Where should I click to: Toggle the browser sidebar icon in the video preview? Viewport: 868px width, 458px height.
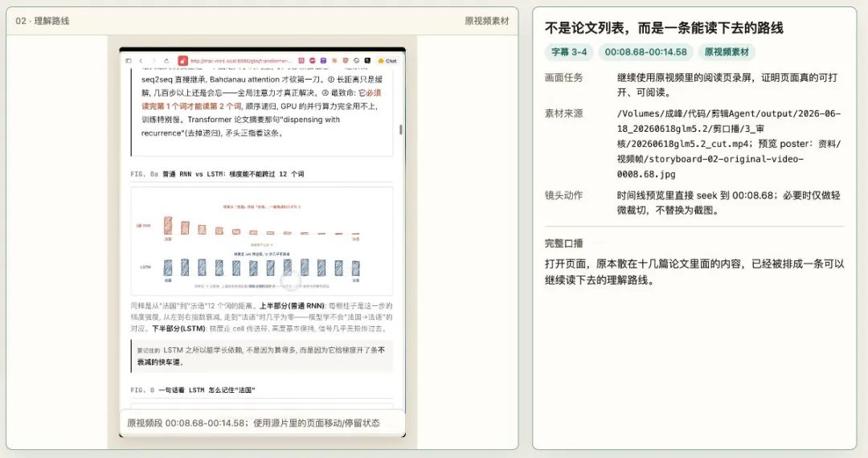coord(129,61)
